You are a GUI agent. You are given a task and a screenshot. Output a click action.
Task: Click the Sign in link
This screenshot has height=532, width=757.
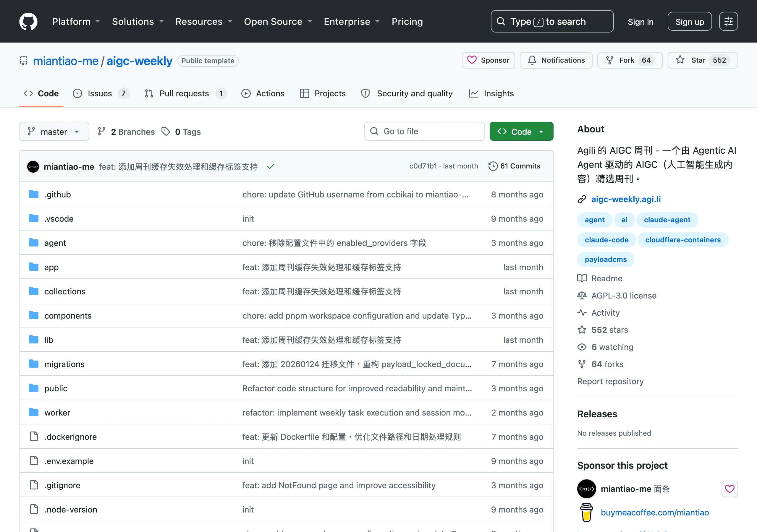pyautogui.click(x=640, y=22)
